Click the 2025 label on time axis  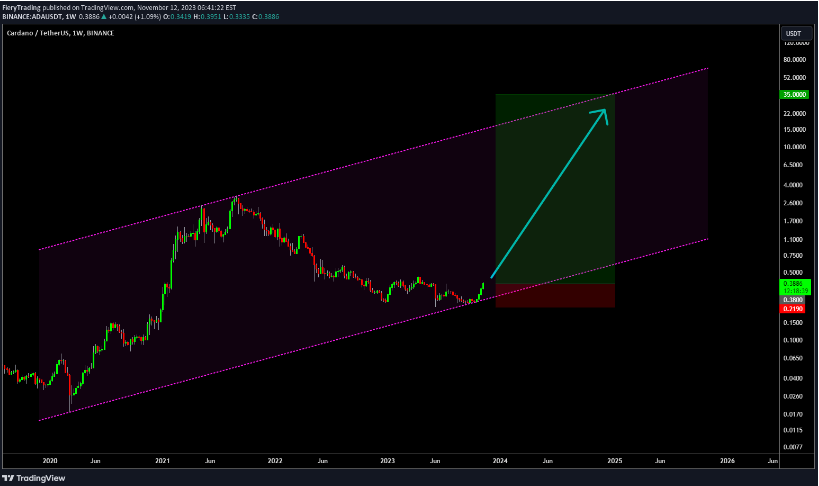615,461
